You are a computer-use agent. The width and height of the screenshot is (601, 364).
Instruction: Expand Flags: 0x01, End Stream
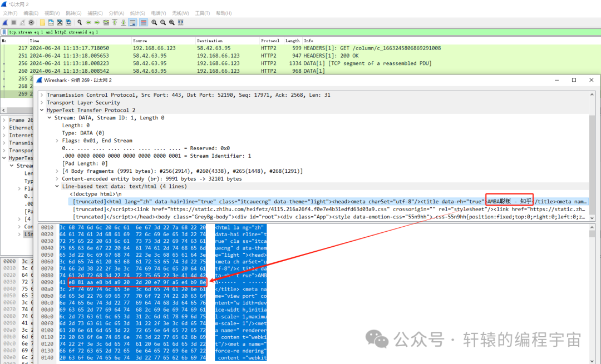point(57,141)
